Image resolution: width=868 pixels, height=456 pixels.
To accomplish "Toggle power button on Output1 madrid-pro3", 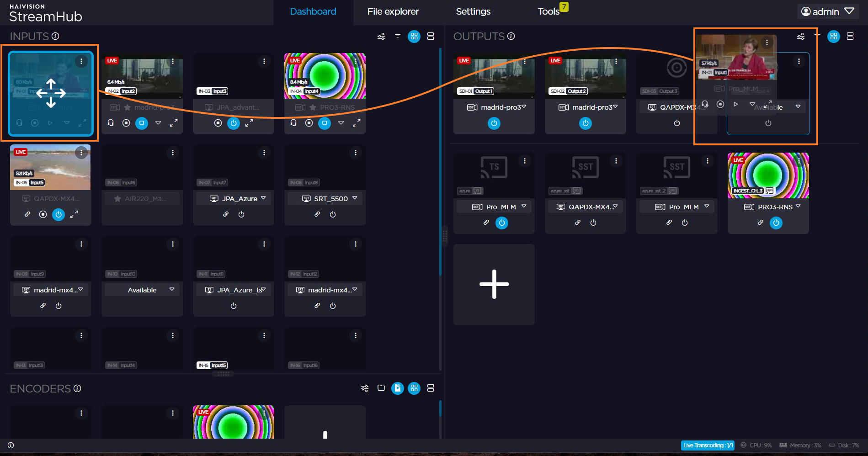I will pos(494,123).
